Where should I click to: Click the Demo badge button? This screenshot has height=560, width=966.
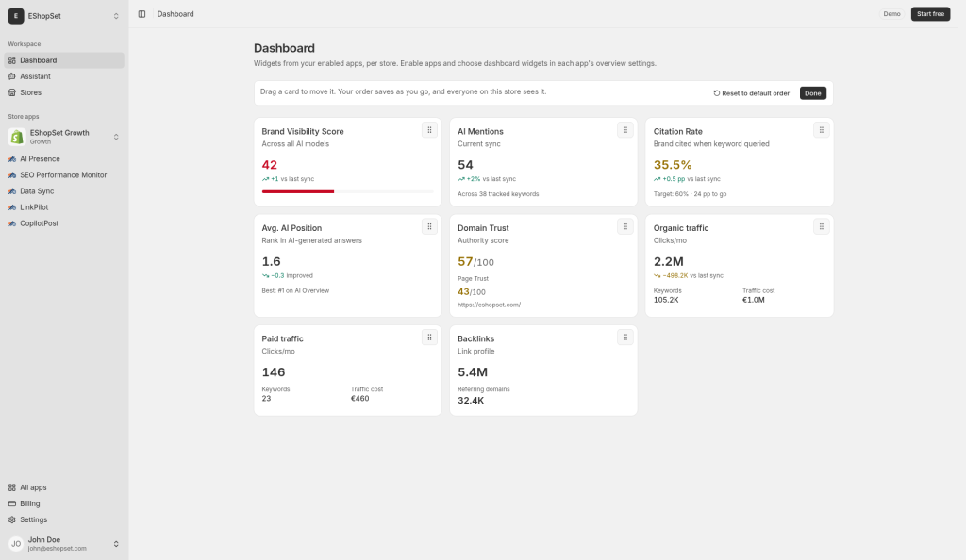[891, 14]
